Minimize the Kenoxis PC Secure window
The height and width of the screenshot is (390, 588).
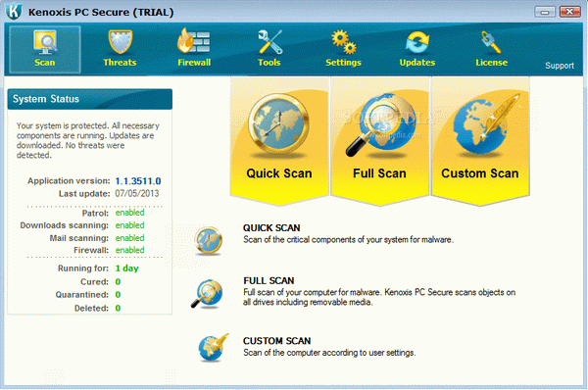(545, 12)
